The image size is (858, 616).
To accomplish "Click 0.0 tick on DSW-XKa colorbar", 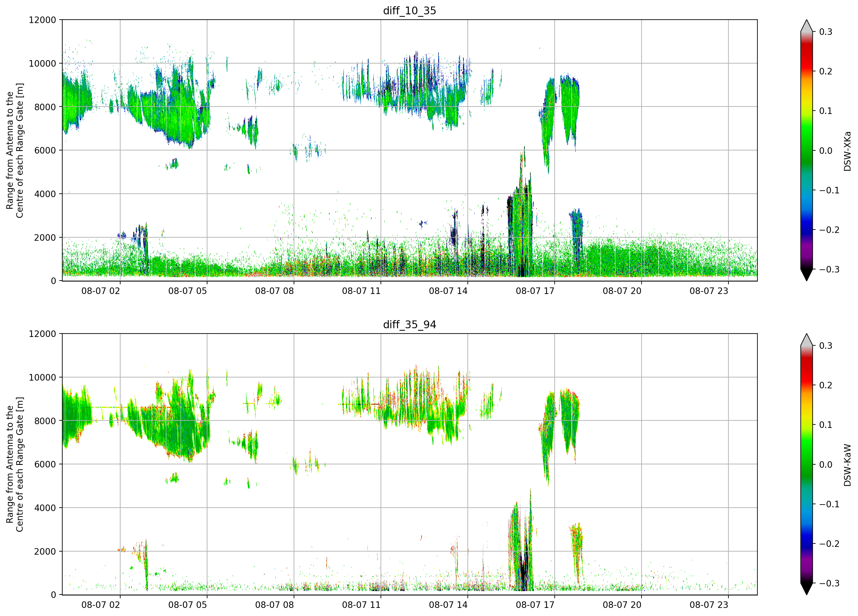I will (826, 151).
